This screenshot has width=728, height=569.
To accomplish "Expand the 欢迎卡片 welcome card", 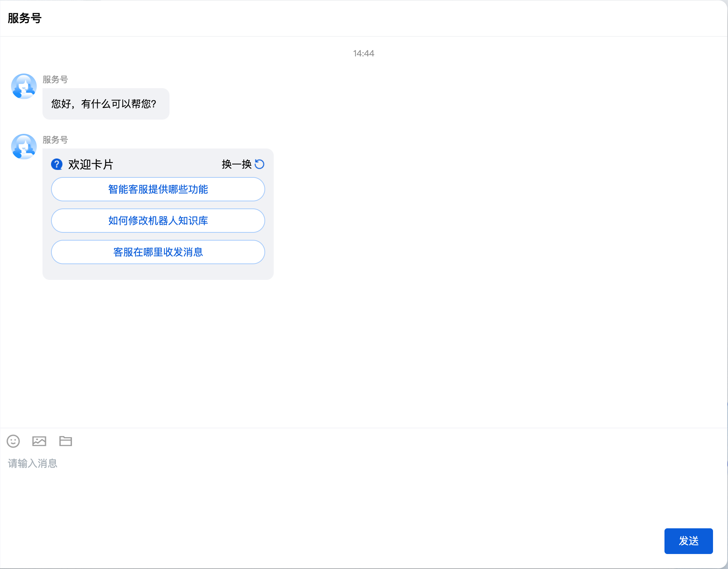I will click(91, 164).
